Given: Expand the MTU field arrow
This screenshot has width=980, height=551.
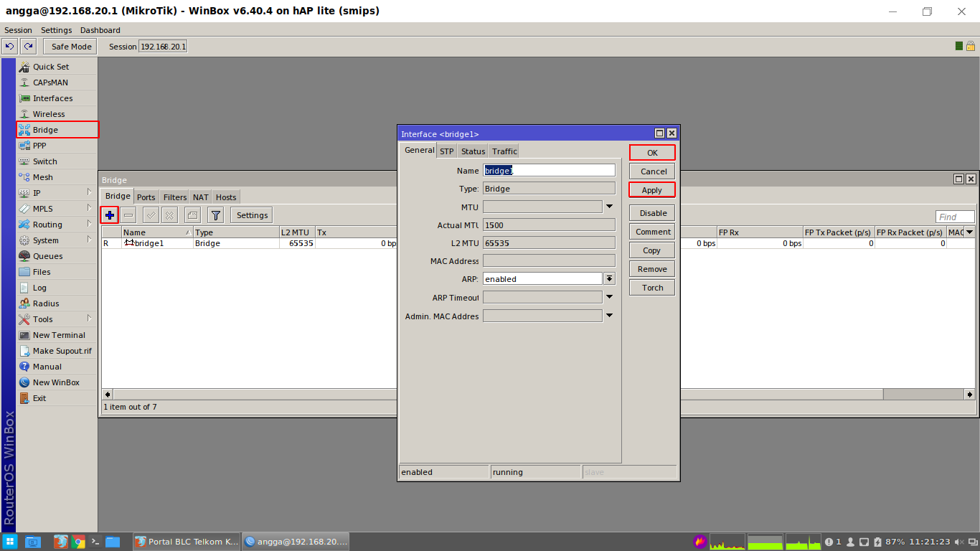Looking at the screenshot, I should [x=609, y=207].
